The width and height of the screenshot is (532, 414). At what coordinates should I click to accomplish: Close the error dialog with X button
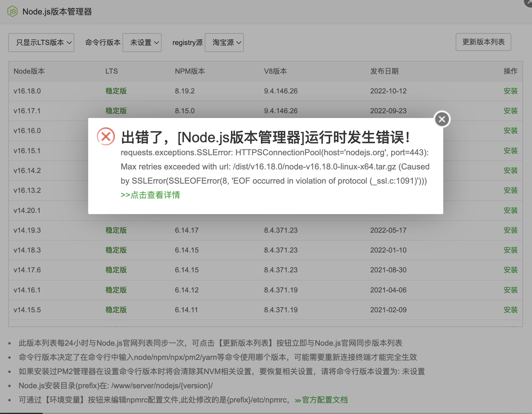[x=442, y=119]
